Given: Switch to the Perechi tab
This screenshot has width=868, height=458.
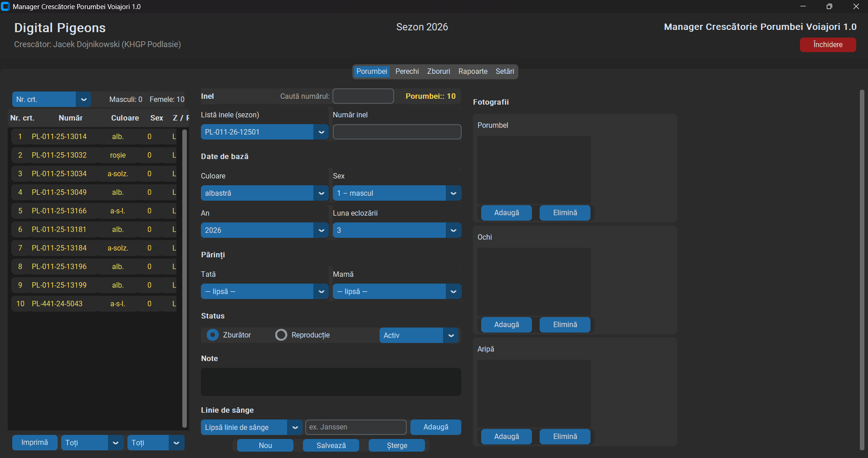Looking at the screenshot, I should [x=407, y=71].
